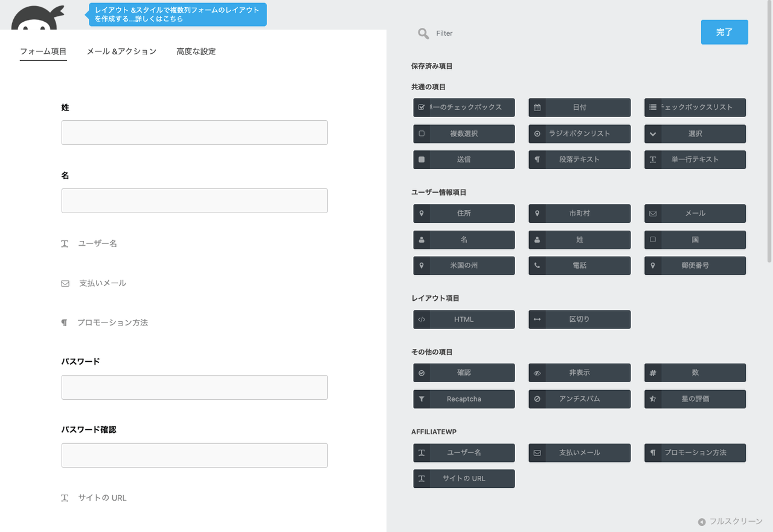This screenshot has height=532, width=773.
Task: Open the メール＆アクション tab
Action: (x=121, y=52)
